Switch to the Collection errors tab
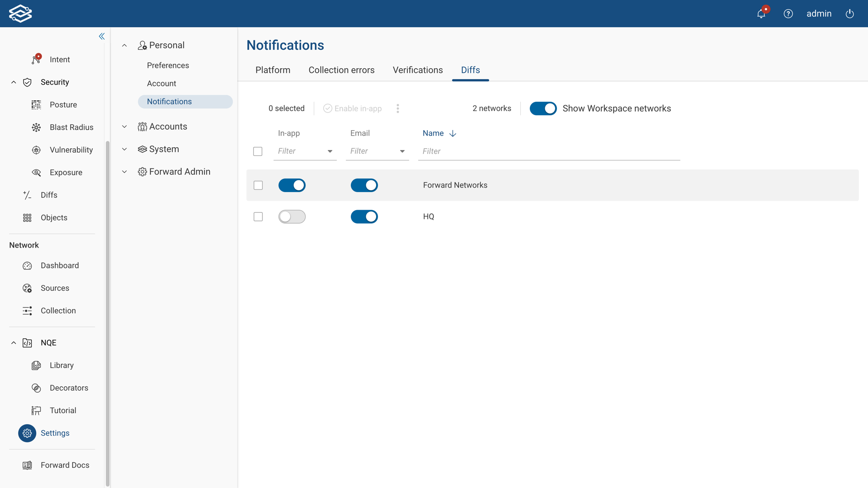Viewport: 868px width, 488px height. [x=341, y=70]
